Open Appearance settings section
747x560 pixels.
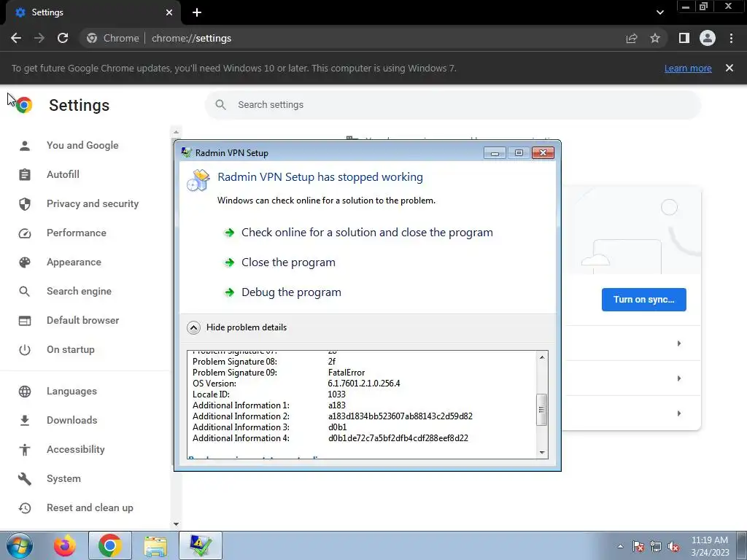pyautogui.click(x=74, y=262)
